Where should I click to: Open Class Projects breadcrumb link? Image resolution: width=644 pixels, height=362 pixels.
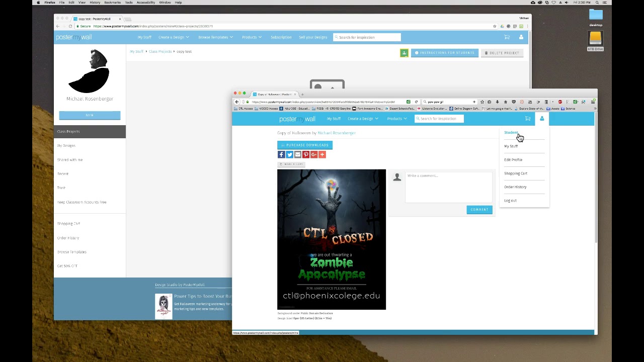coord(160,51)
